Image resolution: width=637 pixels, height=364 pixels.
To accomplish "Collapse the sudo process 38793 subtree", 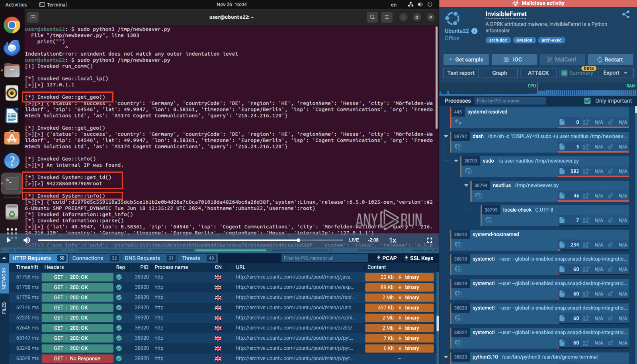I will click(x=456, y=161).
